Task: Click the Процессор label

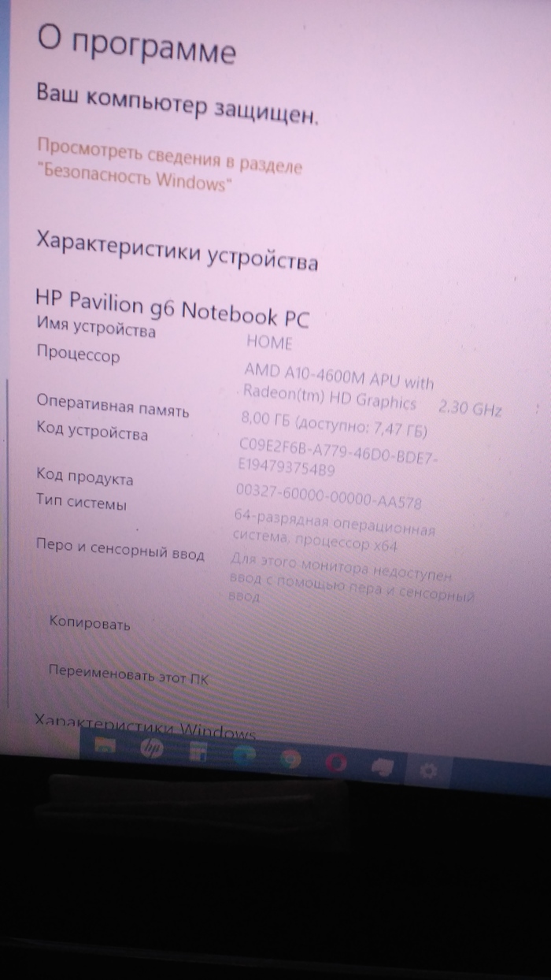Action: (78, 355)
